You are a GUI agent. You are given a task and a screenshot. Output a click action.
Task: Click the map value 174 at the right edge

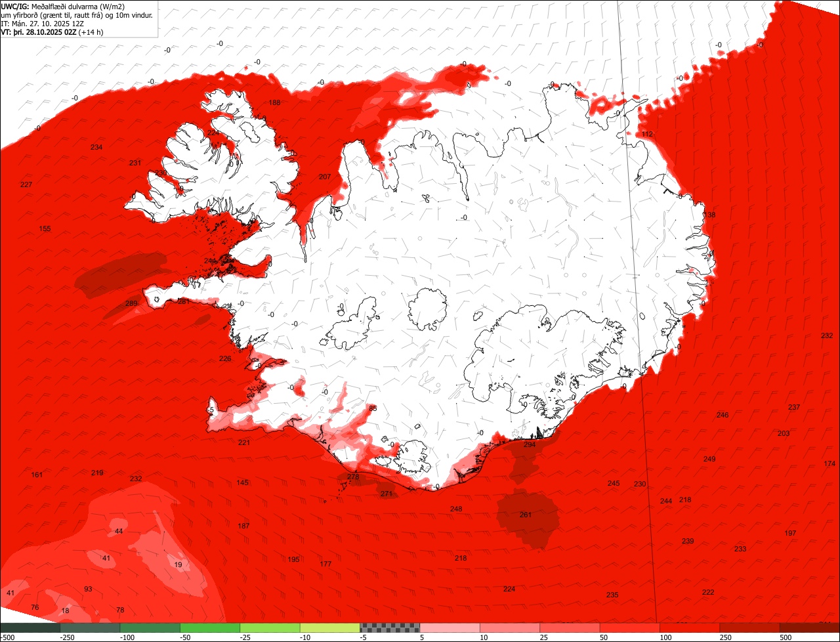point(830,464)
